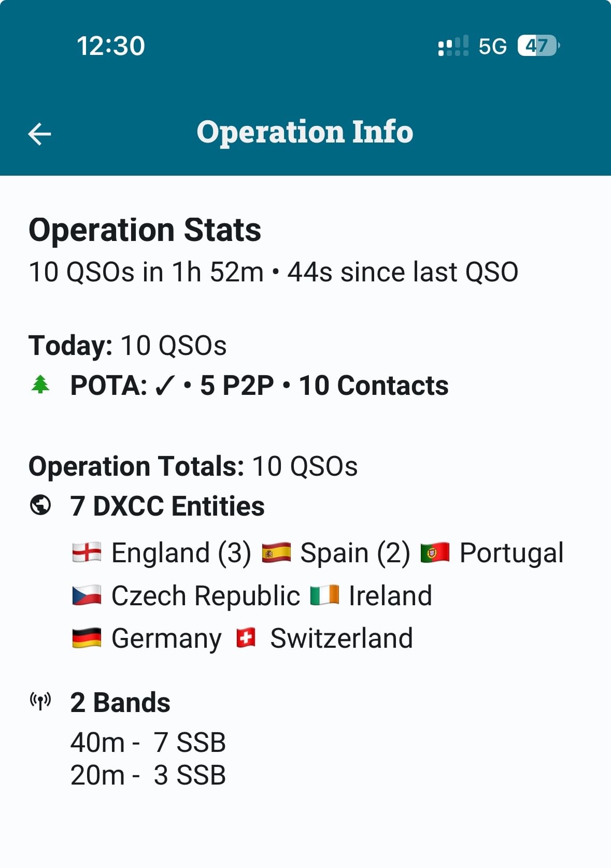The height and width of the screenshot is (868, 611).
Task: Tap the battery level indicator
Action: 538,46
